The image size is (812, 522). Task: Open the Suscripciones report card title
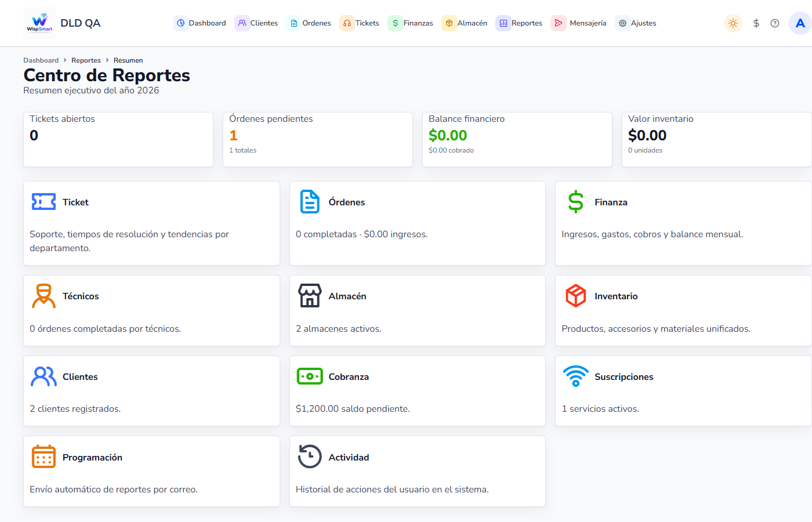click(623, 377)
